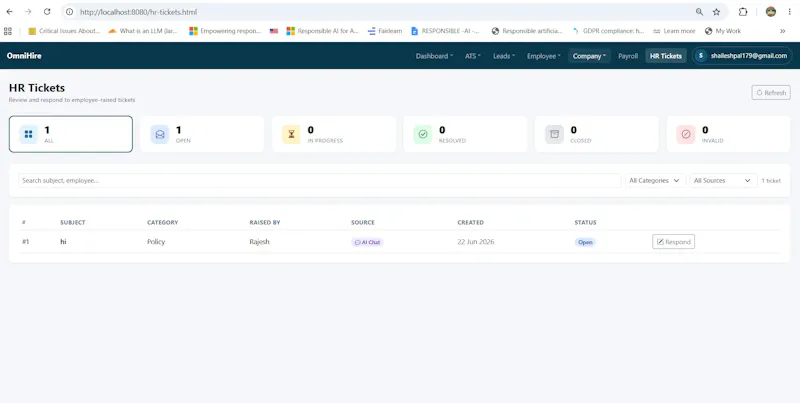Click the site info icon in the address bar

pyautogui.click(x=70, y=12)
